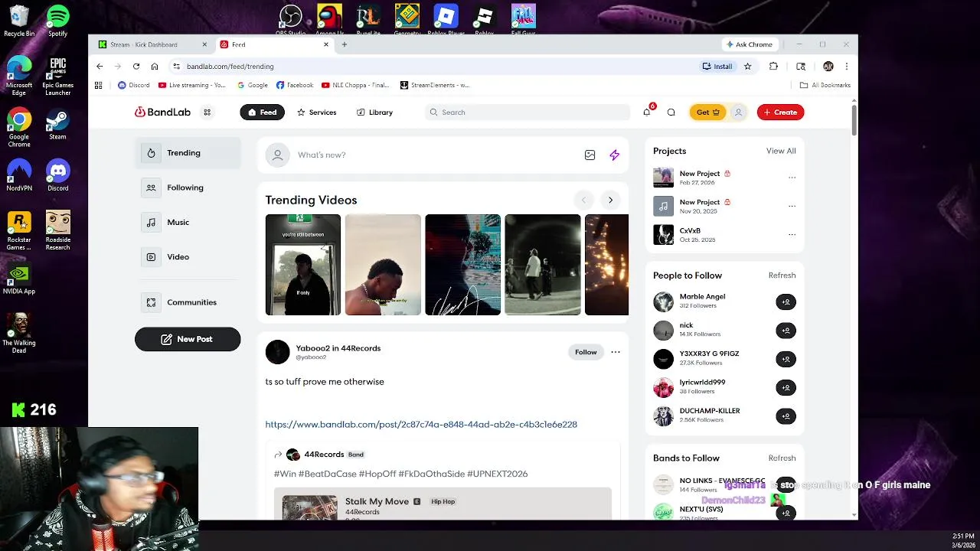Open the chat messages icon
The width and height of the screenshot is (980, 551).
pos(671,112)
